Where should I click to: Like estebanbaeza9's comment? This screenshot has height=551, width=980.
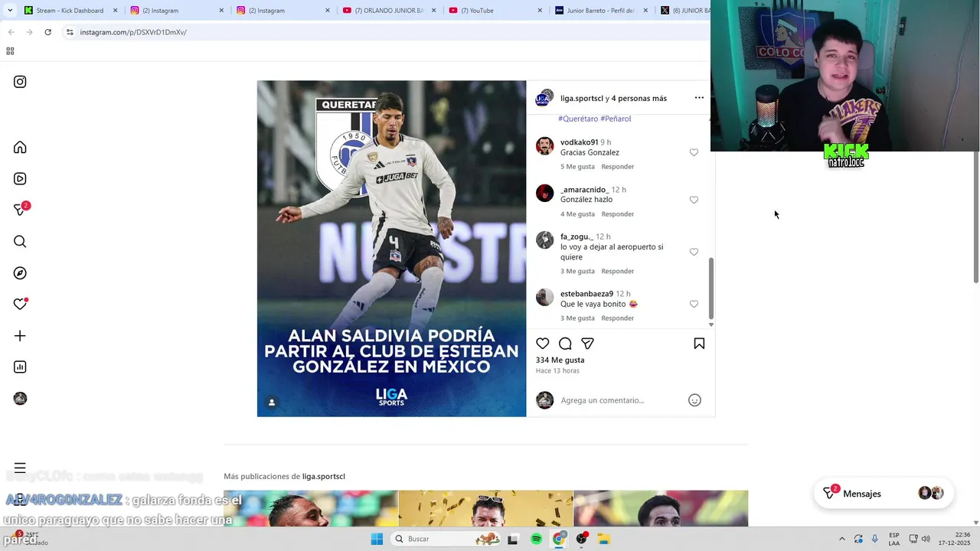694,304
